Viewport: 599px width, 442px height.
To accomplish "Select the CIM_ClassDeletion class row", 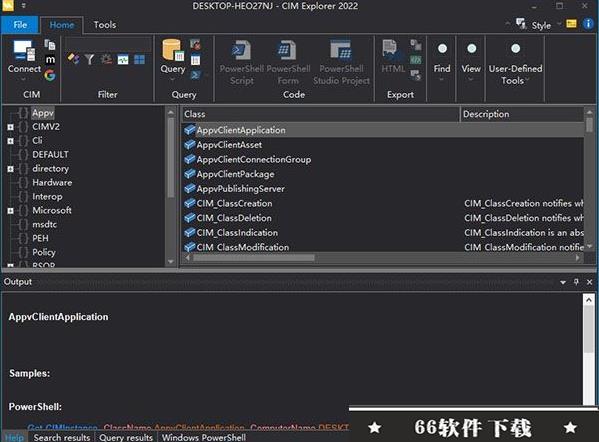I will 383,218.
